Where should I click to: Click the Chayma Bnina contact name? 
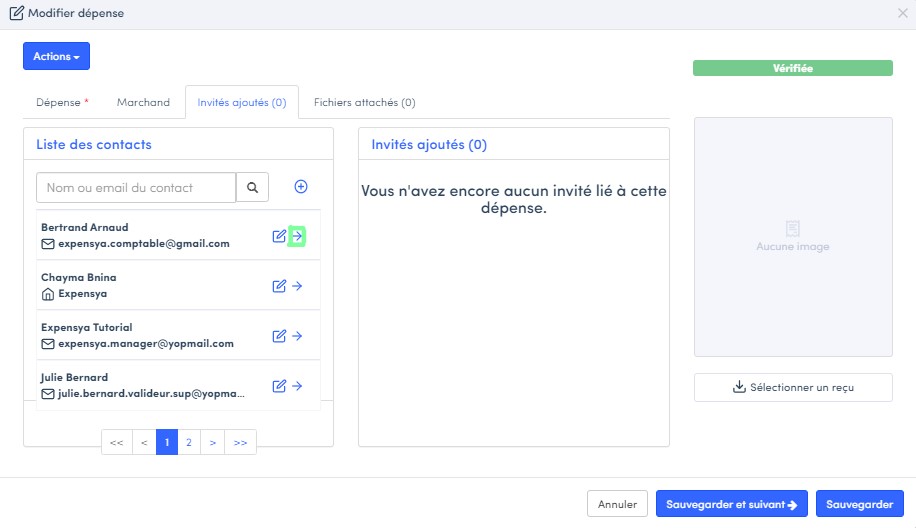pos(79,277)
